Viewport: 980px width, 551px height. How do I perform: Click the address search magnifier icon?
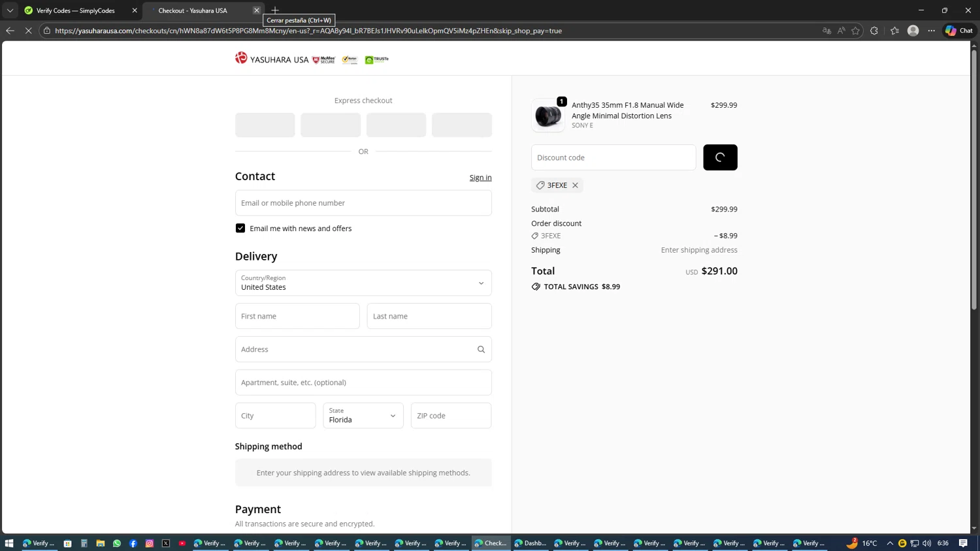481,349
